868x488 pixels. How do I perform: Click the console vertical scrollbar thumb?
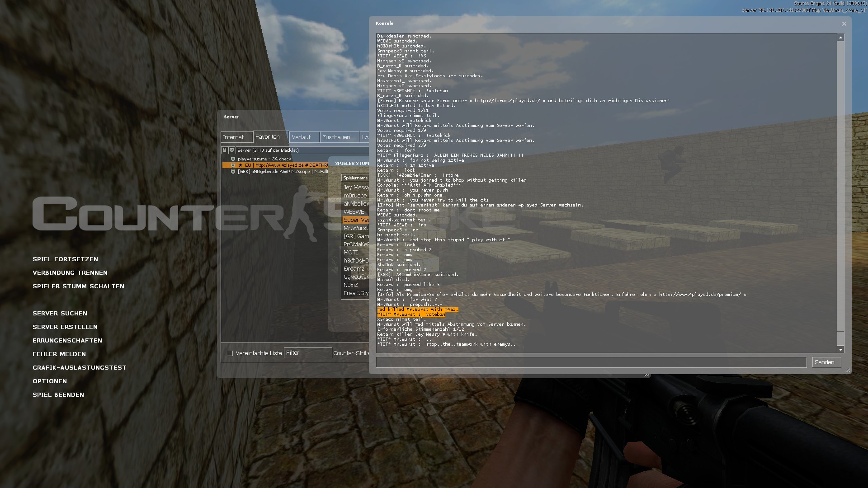click(840, 338)
